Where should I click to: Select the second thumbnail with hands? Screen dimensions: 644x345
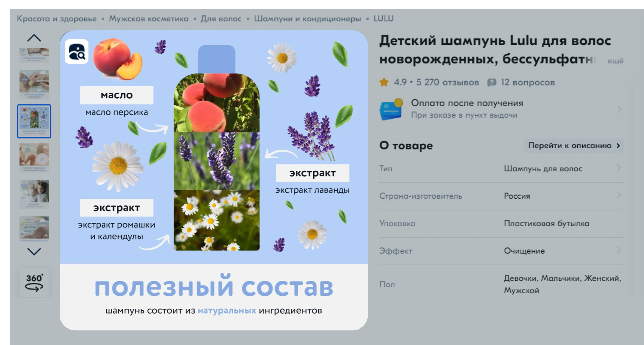(x=34, y=85)
